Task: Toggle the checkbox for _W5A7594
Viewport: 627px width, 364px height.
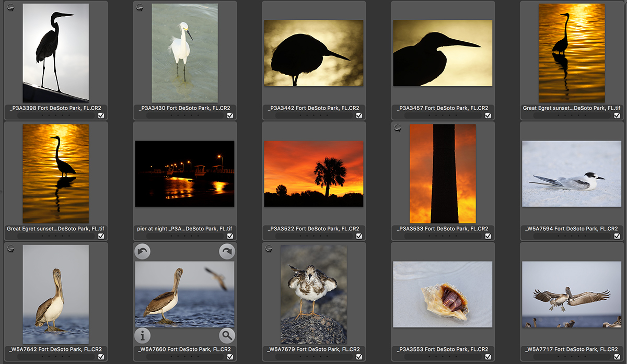Action: pos(617,236)
